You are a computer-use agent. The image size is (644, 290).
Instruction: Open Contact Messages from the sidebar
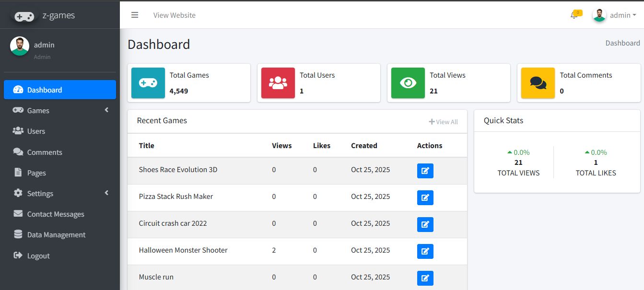tap(56, 214)
